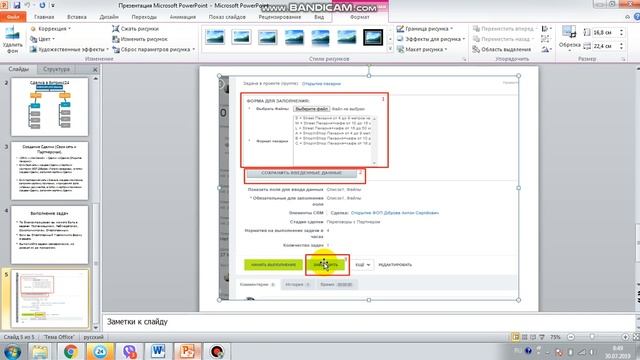Screen dimensions: 640x360
Task: Open Эффекты для рисунка dropdown
Action: (431, 39)
